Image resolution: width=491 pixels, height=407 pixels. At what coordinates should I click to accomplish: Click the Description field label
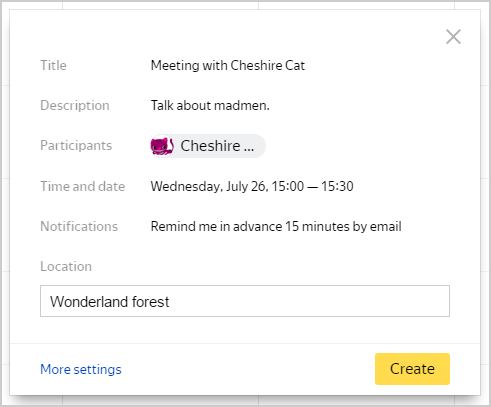[x=75, y=106]
